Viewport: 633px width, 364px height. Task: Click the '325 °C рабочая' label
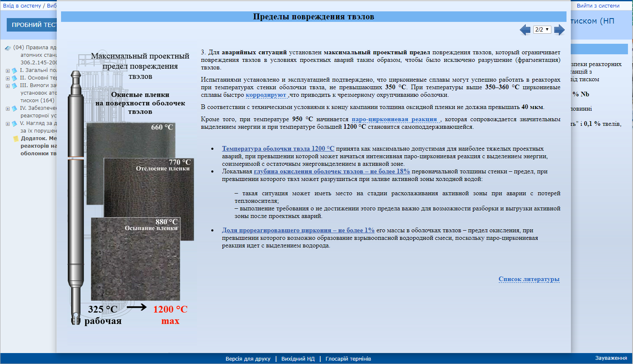pos(103,315)
